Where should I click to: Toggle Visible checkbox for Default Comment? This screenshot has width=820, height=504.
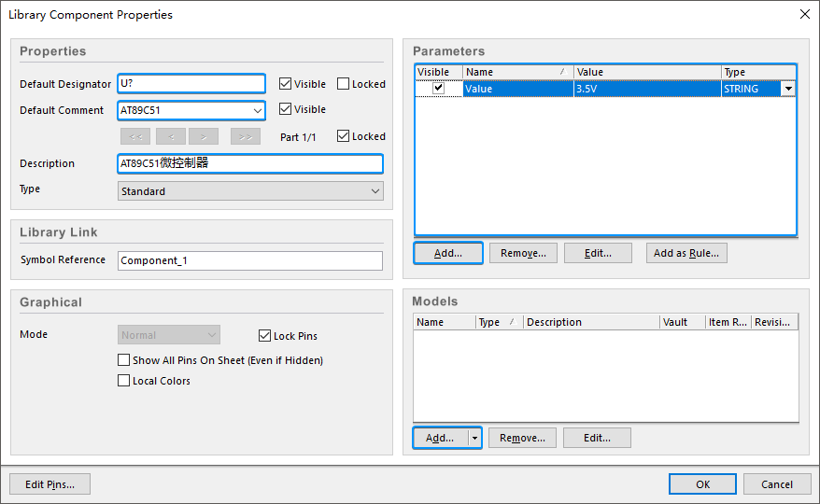[x=285, y=109]
